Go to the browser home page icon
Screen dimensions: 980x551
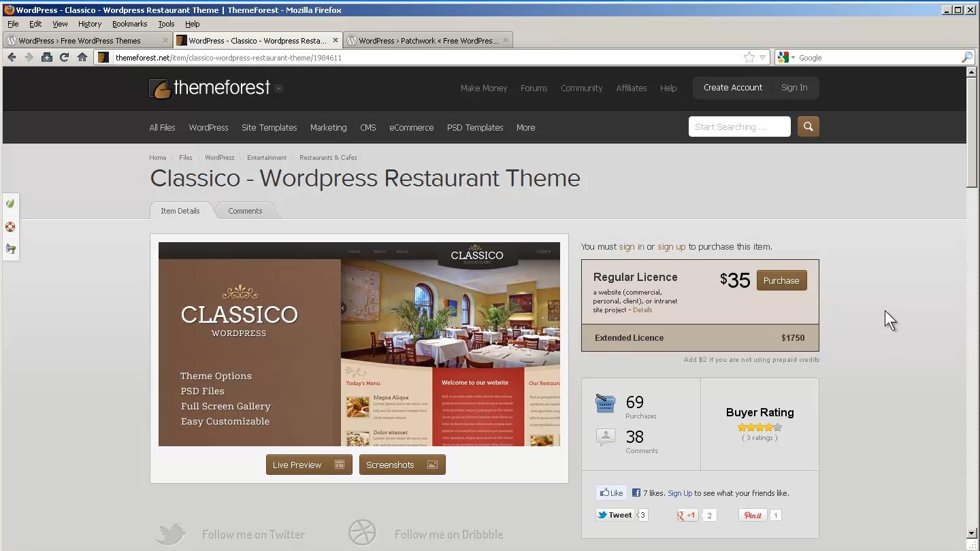tap(82, 58)
